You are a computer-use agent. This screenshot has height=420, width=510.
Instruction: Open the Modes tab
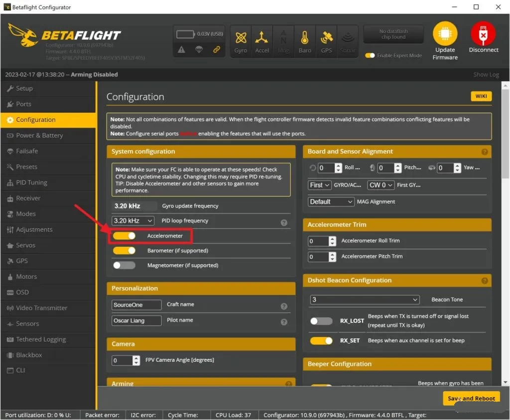pos(48,214)
